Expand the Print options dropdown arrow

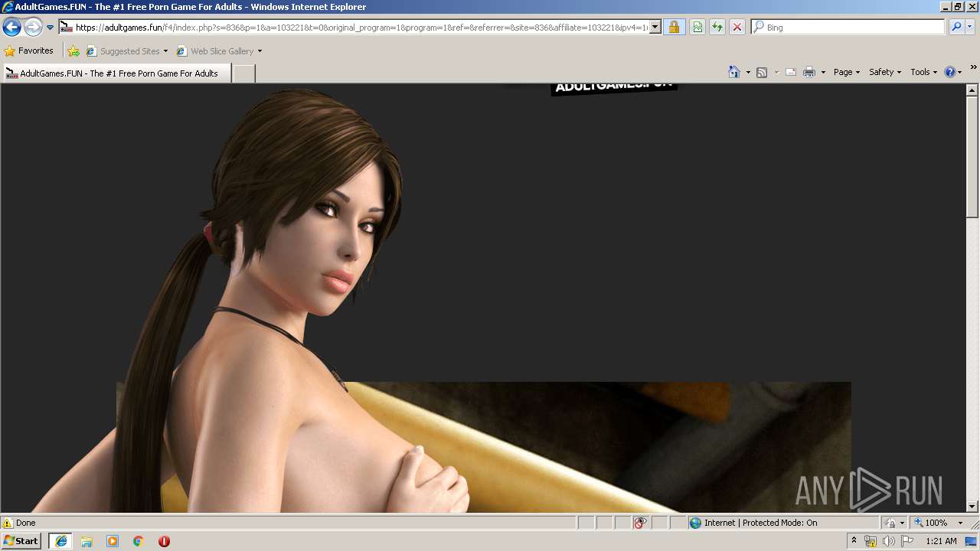[823, 72]
